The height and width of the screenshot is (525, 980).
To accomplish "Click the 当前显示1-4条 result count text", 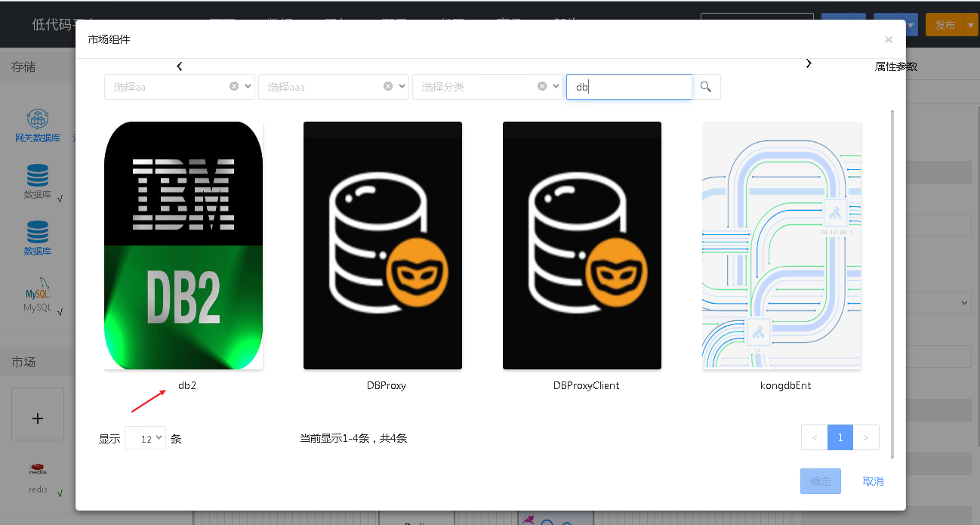I will coord(353,438).
